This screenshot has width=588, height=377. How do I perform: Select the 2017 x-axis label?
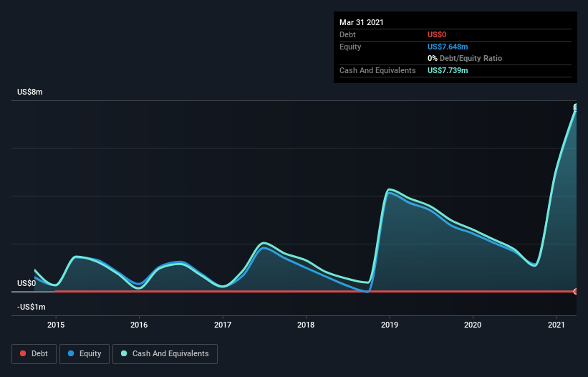(222, 325)
